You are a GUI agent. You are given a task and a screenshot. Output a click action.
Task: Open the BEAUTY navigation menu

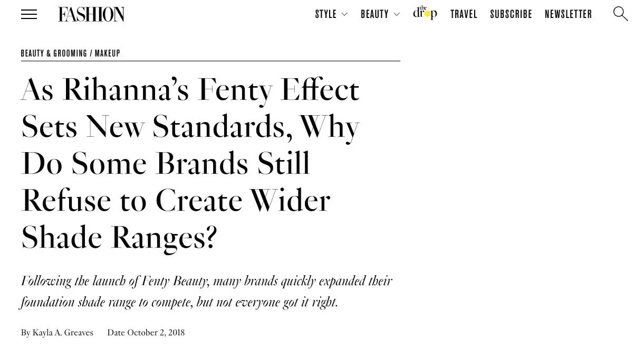374,14
